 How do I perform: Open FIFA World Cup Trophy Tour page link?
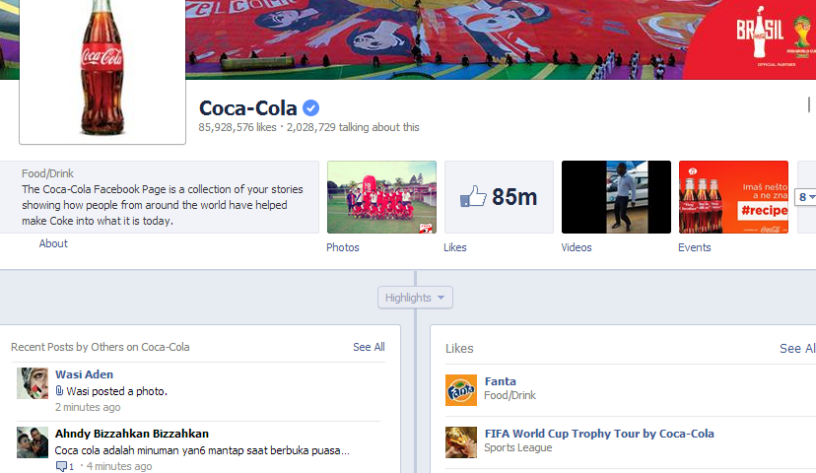(x=599, y=433)
